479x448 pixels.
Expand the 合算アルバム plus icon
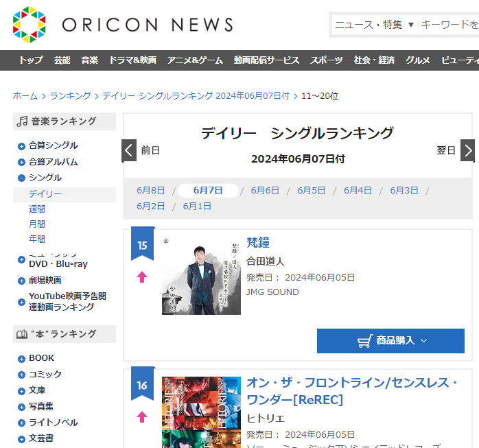click(21, 162)
